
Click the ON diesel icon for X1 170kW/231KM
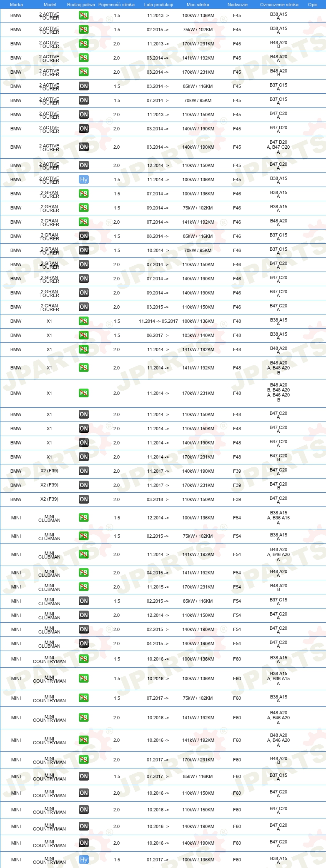click(84, 457)
